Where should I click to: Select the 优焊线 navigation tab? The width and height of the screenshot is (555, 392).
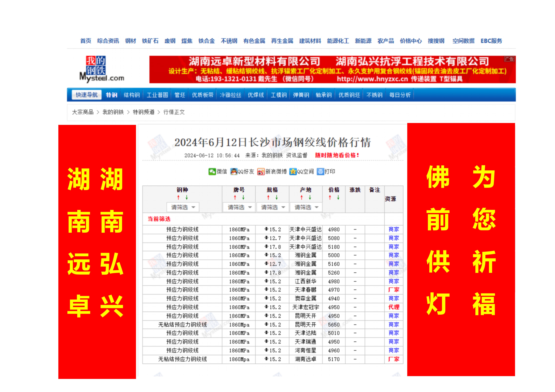(256, 95)
